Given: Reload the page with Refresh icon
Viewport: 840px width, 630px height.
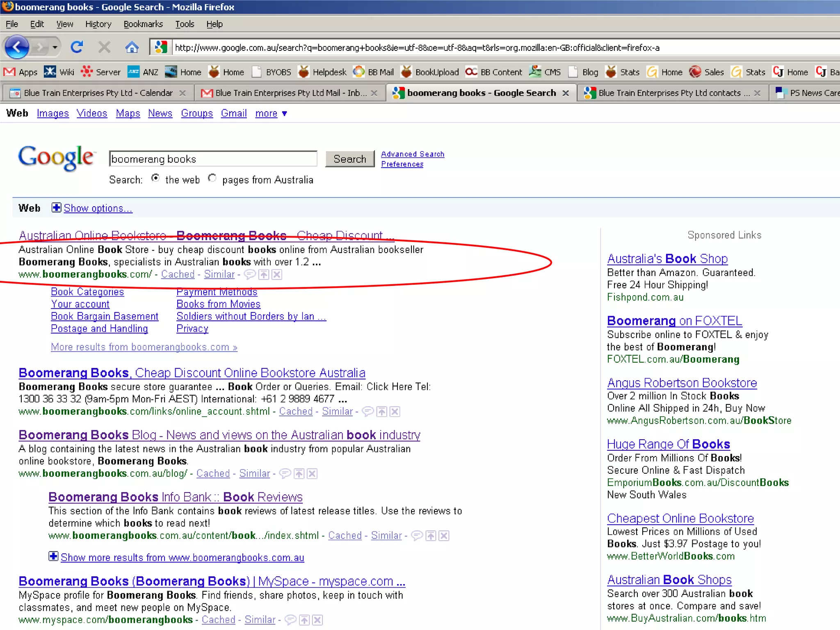Looking at the screenshot, I should (x=77, y=47).
